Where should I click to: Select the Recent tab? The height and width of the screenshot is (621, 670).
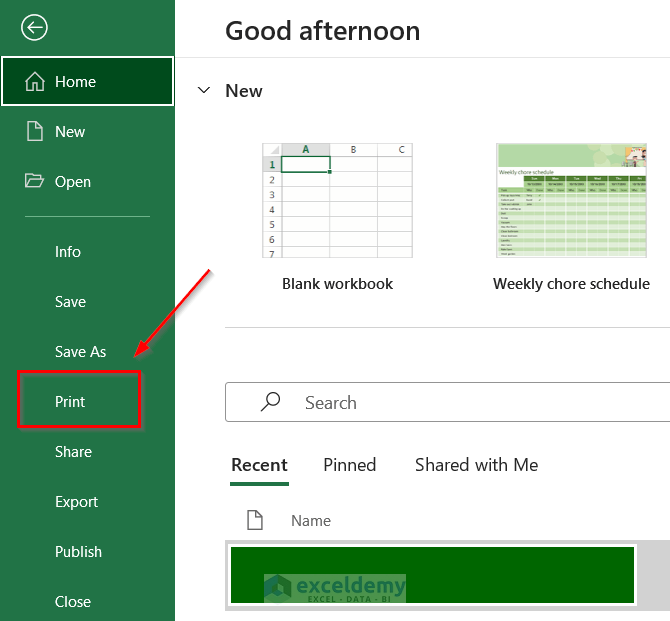pyautogui.click(x=259, y=465)
